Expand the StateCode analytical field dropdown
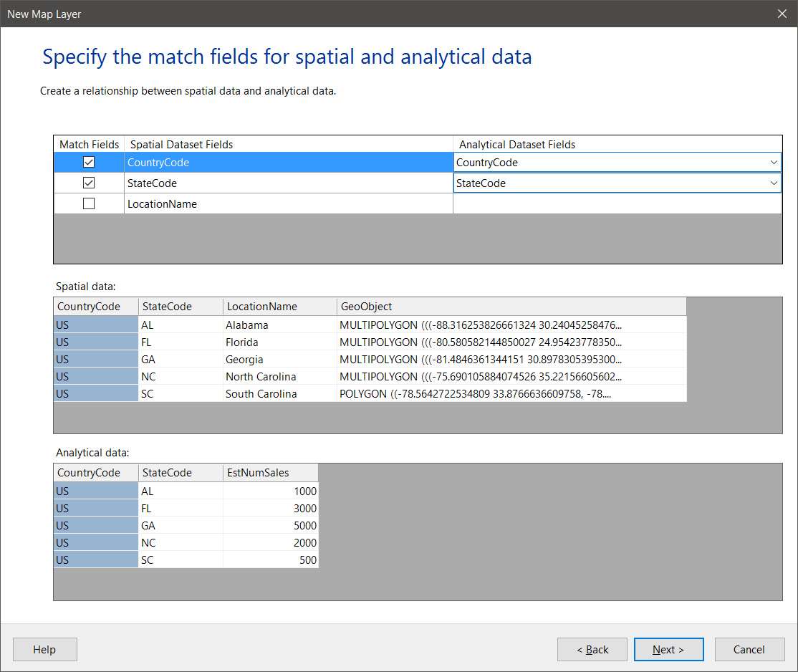 (x=773, y=183)
